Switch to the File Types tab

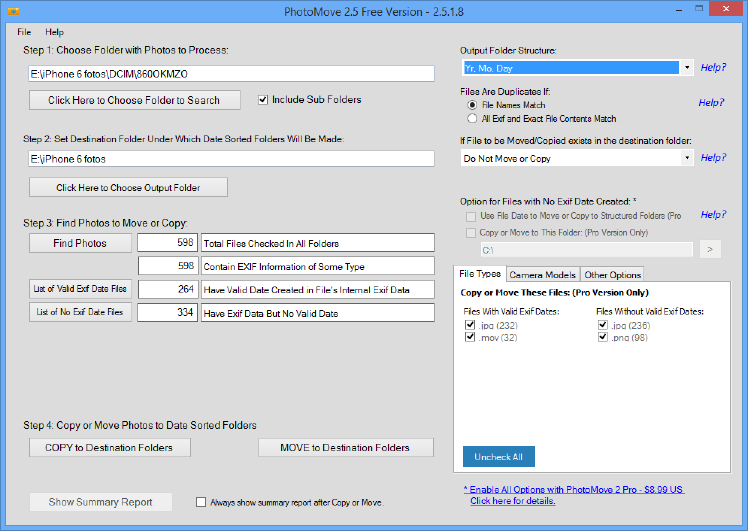click(x=480, y=274)
